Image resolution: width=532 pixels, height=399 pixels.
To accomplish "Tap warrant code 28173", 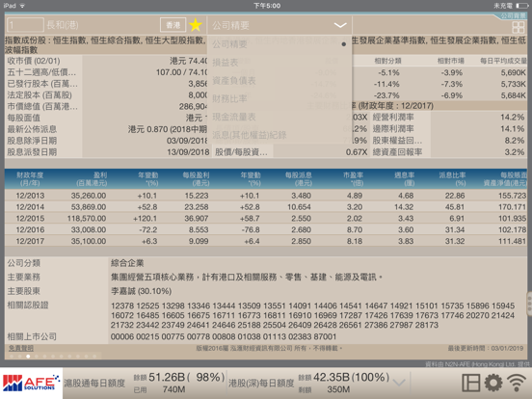I will pyautogui.click(x=427, y=325).
